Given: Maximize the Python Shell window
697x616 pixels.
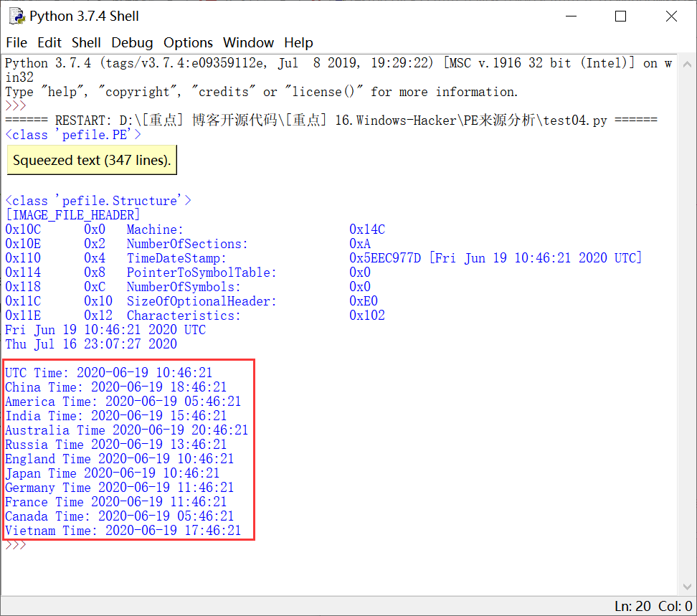Looking at the screenshot, I should click(x=620, y=16).
